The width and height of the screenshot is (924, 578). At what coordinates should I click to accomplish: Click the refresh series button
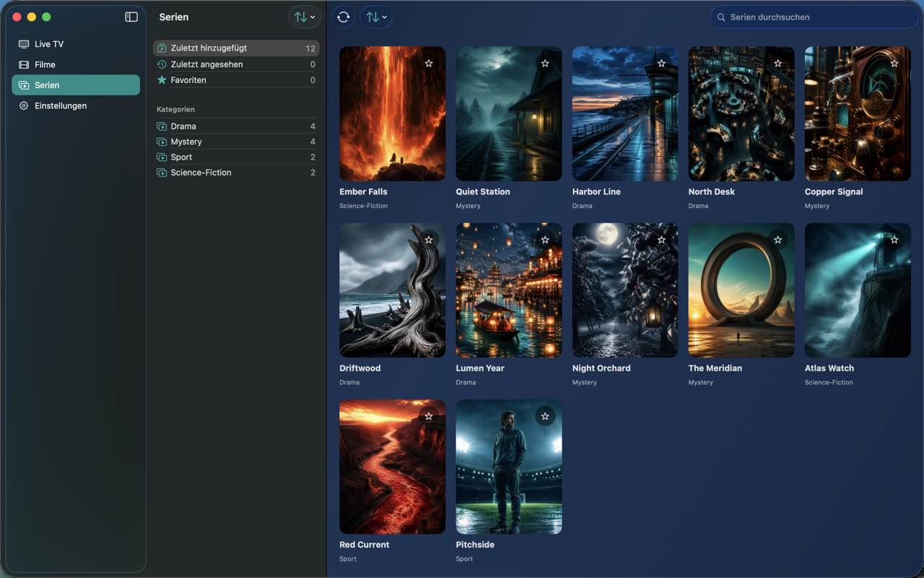click(x=344, y=17)
